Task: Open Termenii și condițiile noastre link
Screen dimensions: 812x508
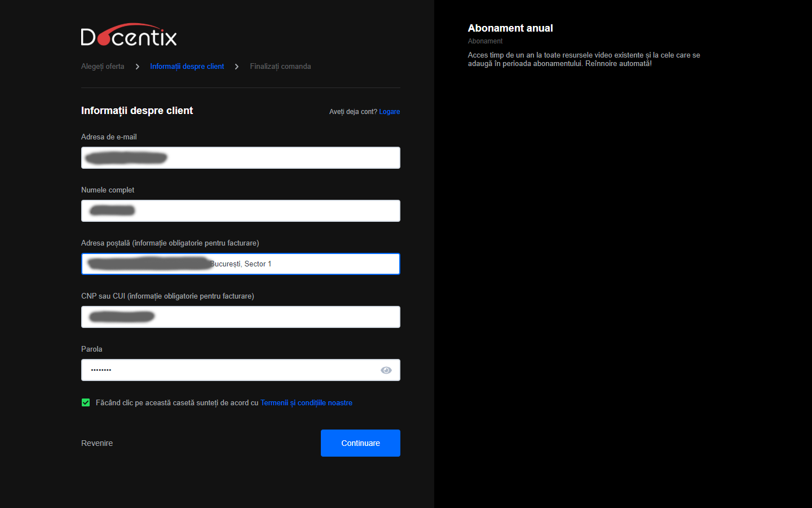Action: point(306,403)
